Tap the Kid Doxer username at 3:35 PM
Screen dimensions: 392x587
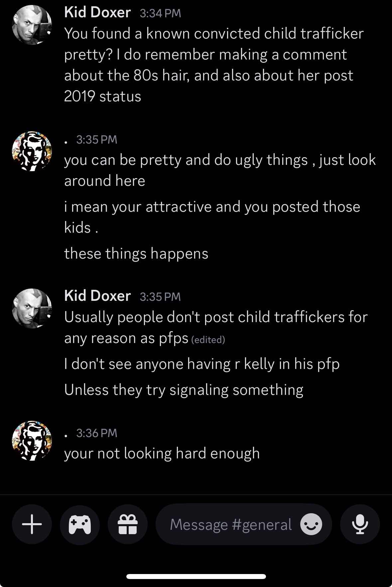pyautogui.click(x=97, y=296)
